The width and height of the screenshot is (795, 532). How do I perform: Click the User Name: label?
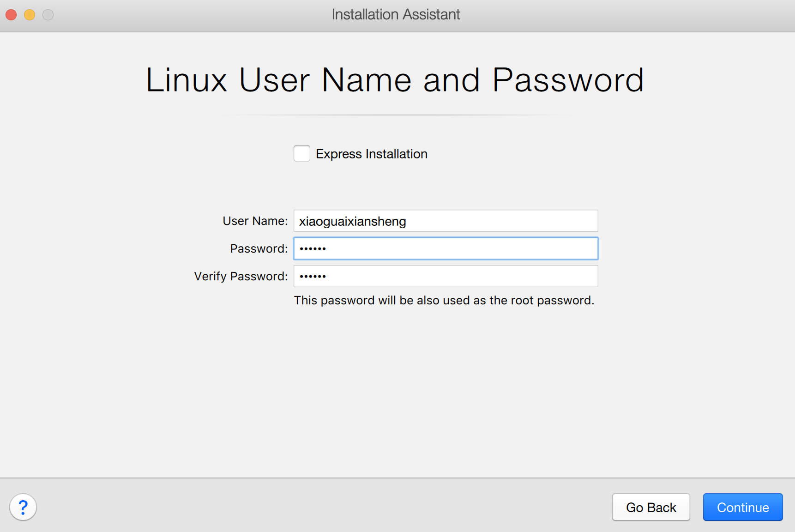(255, 221)
